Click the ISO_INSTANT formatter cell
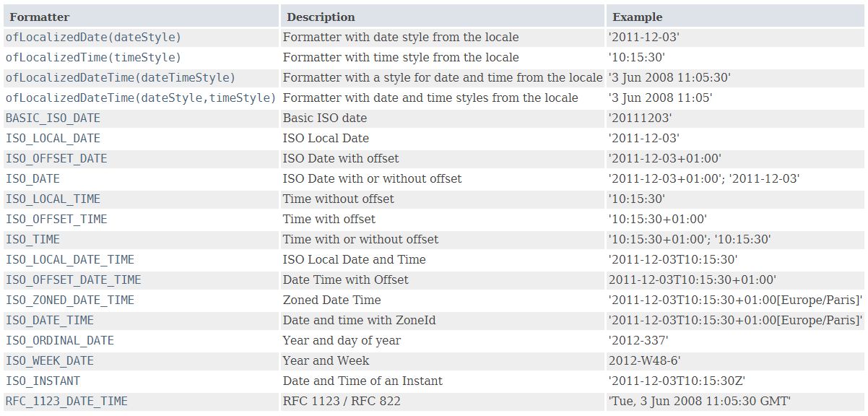Screen dimensions: 868x416 (43, 381)
